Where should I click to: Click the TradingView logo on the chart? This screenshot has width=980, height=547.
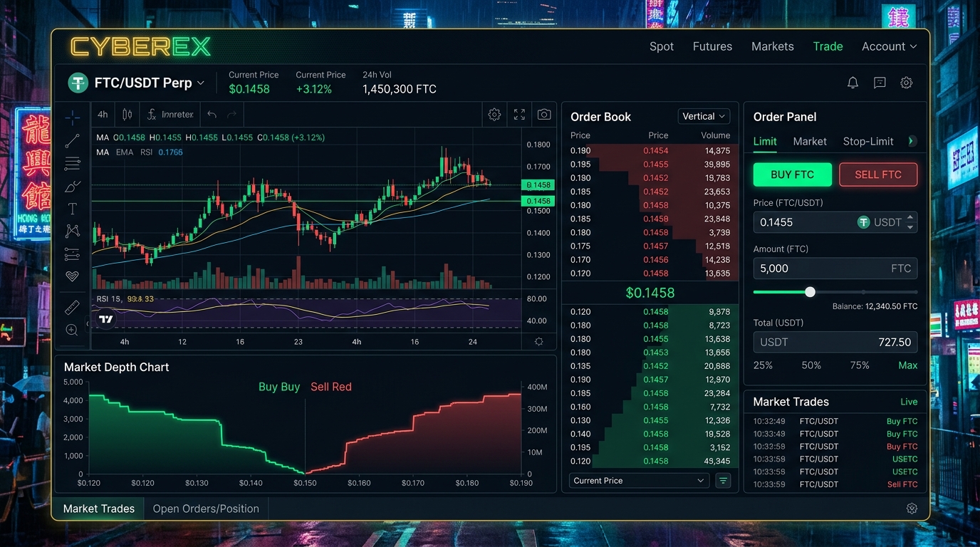coord(106,320)
